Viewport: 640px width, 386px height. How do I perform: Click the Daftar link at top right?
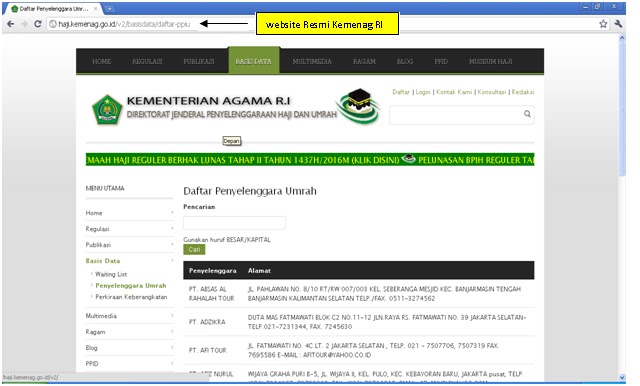[401, 92]
